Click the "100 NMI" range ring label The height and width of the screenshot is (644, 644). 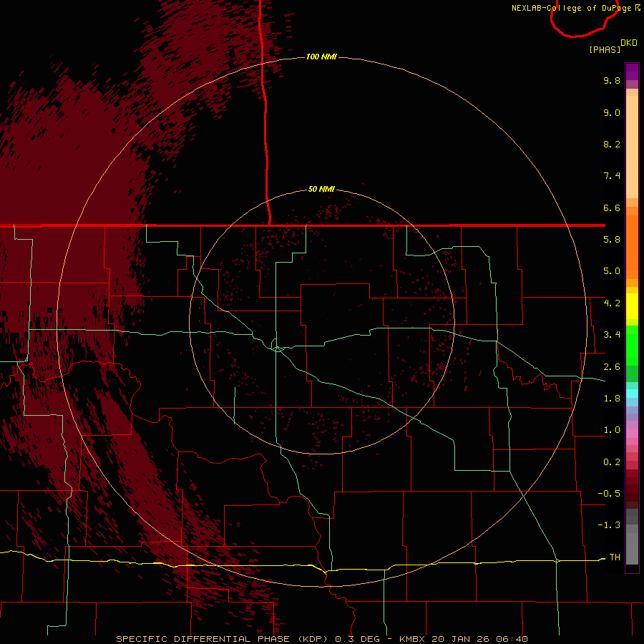pos(321,57)
